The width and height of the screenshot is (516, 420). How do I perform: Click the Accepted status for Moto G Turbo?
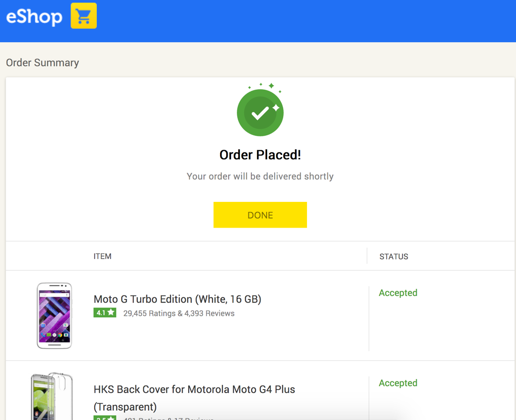click(398, 293)
